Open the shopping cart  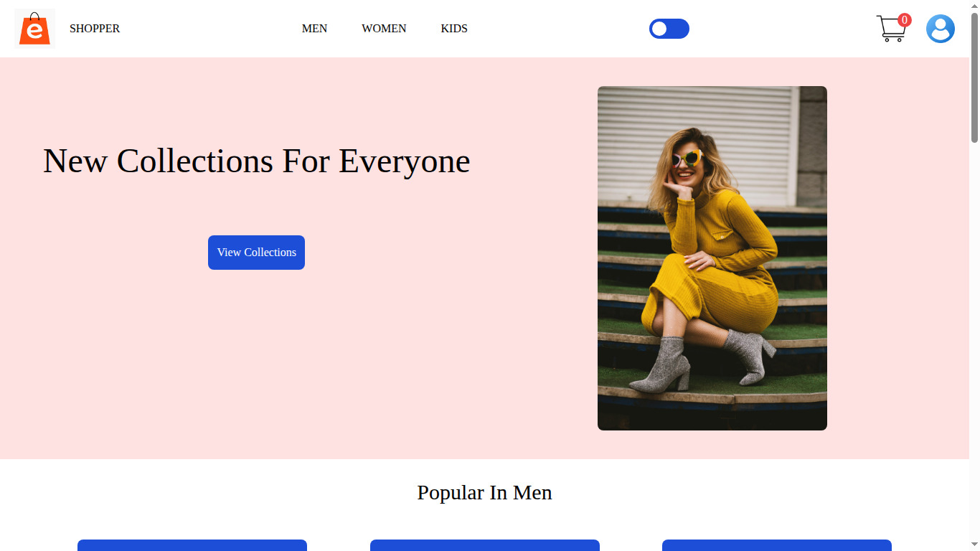(890, 30)
